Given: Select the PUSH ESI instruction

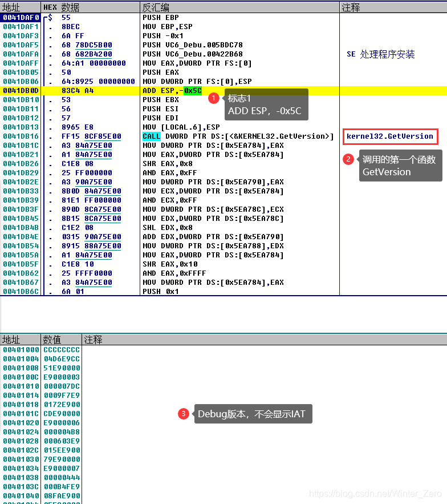Looking at the screenshot, I should click(x=161, y=109).
